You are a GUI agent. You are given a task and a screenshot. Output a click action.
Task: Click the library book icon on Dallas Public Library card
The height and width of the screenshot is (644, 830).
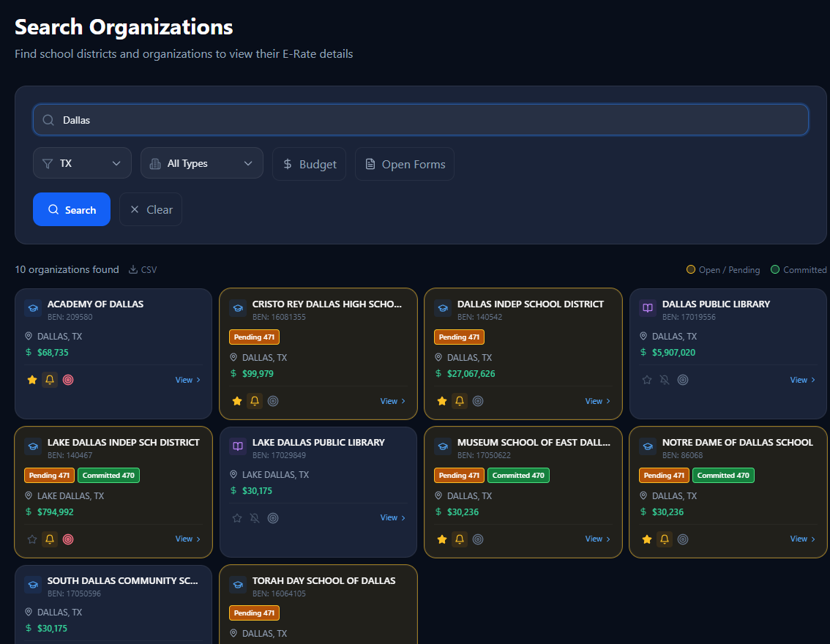[x=647, y=308]
